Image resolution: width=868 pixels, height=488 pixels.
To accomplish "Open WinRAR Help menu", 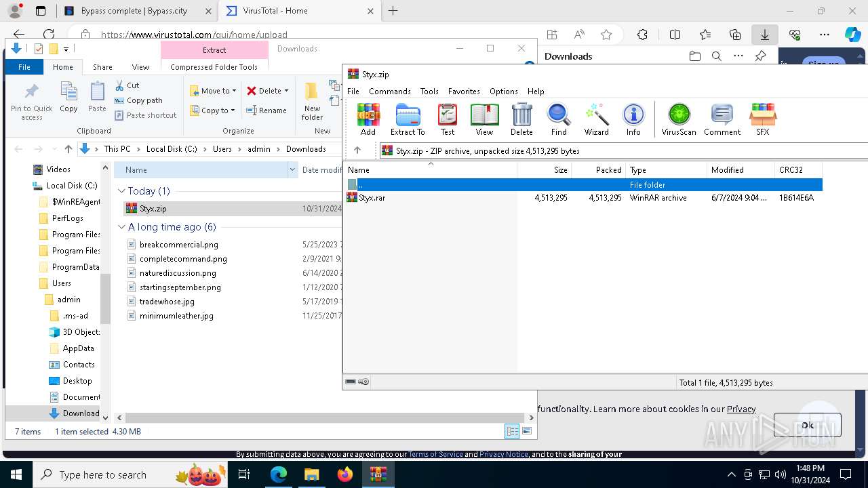I will click(x=536, y=91).
